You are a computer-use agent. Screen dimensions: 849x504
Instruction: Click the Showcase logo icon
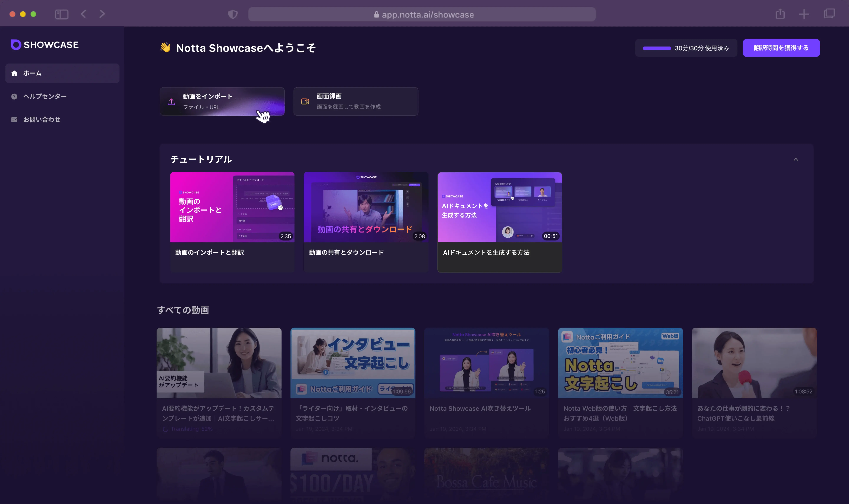[x=16, y=45]
